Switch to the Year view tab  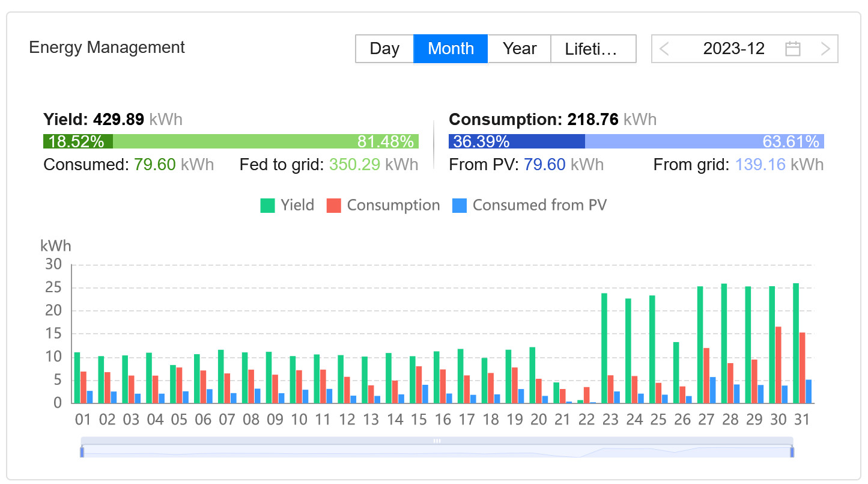coord(518,49)
